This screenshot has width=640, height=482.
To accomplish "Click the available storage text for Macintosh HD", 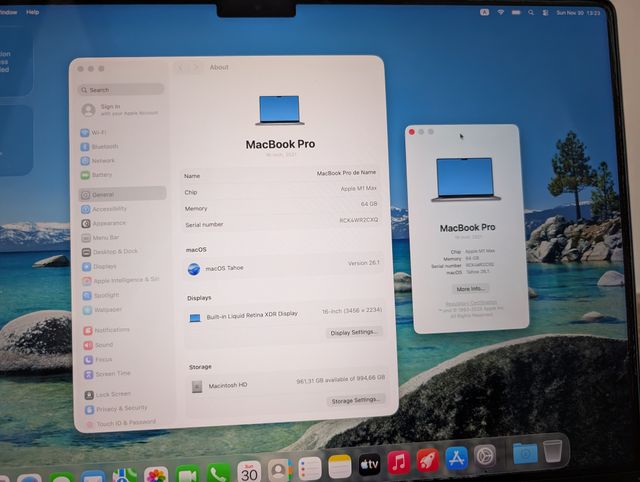I will 340,380.
